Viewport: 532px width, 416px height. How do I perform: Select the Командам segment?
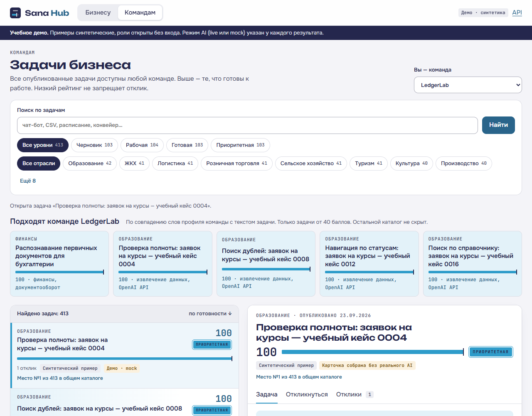pyautogui.click(x=140, y=12)
